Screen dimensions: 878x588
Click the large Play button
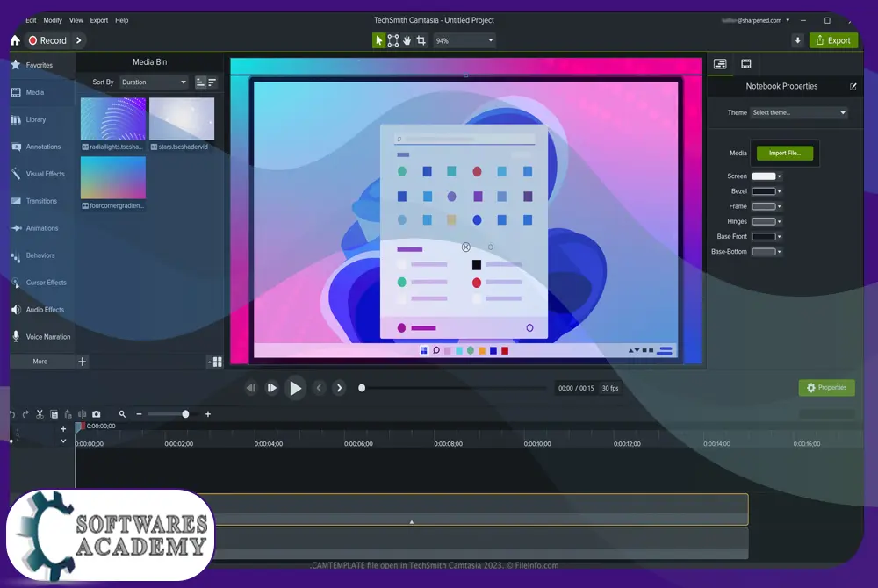[x=295, y=388]
